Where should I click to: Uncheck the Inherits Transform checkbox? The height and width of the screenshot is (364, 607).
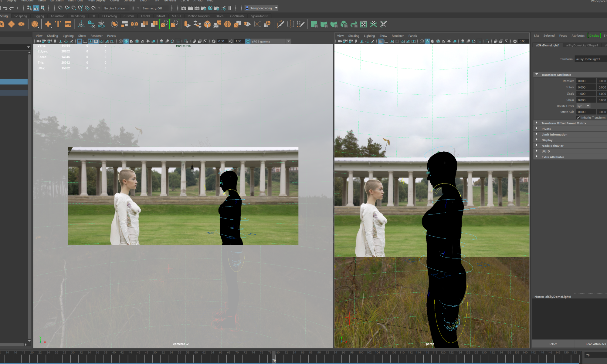pyautogui.click(x=578, y=118)
